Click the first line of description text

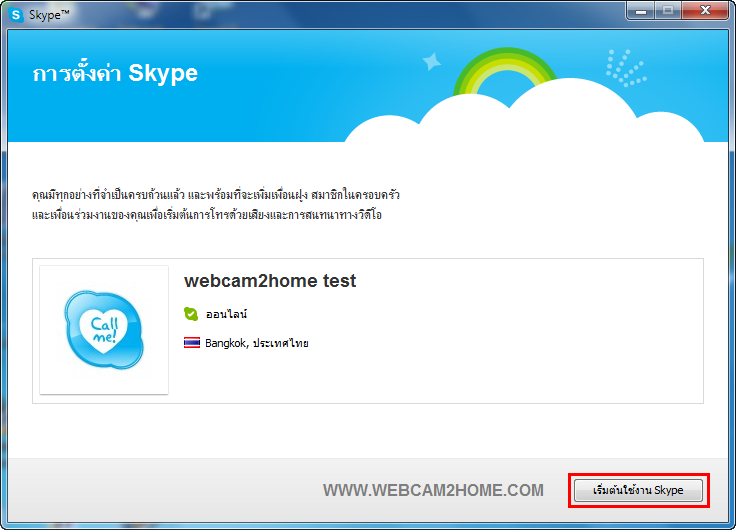pos(215,194)
